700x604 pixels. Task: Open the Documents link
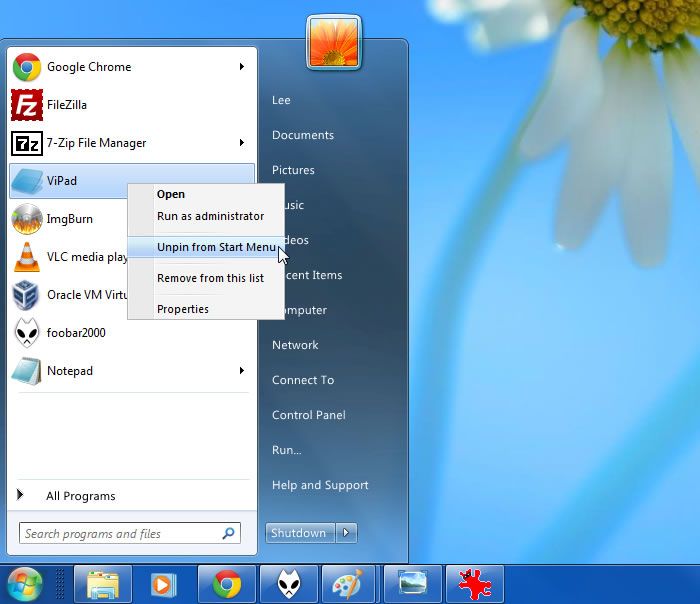click(x=303, y=135)
